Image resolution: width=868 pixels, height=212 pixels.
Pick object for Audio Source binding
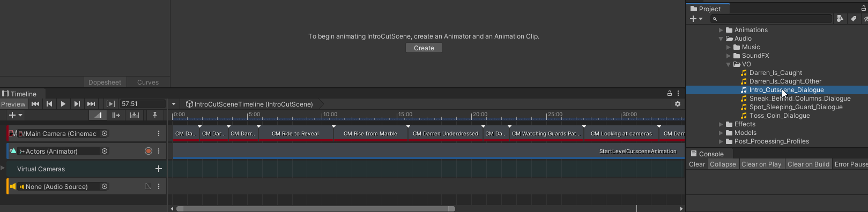point(105,186)
